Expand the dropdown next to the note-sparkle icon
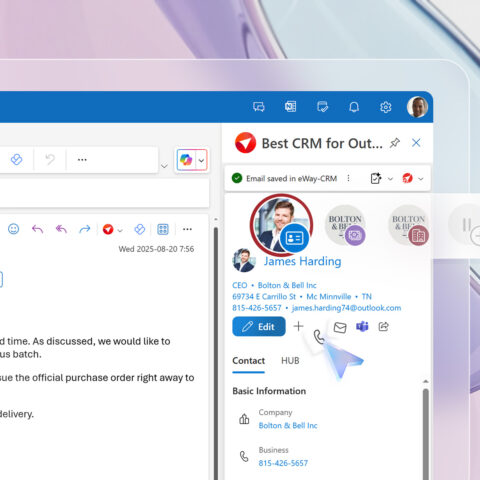The height and width of the screenshot is (480, 480). click(x=390, y=179)
